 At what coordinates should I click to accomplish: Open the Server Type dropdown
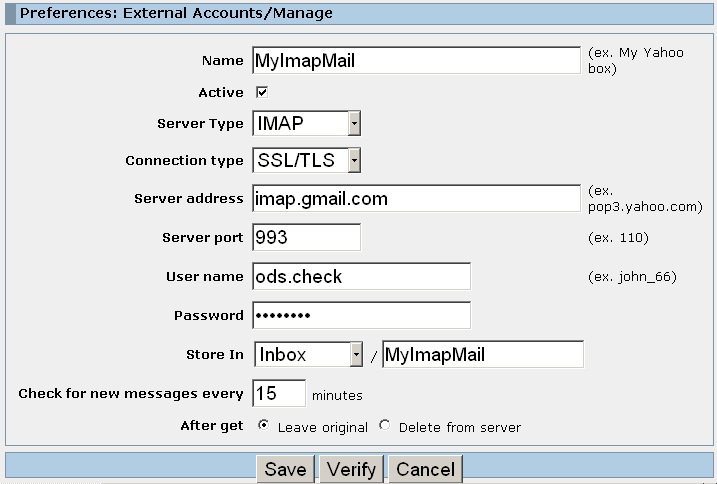306,123
